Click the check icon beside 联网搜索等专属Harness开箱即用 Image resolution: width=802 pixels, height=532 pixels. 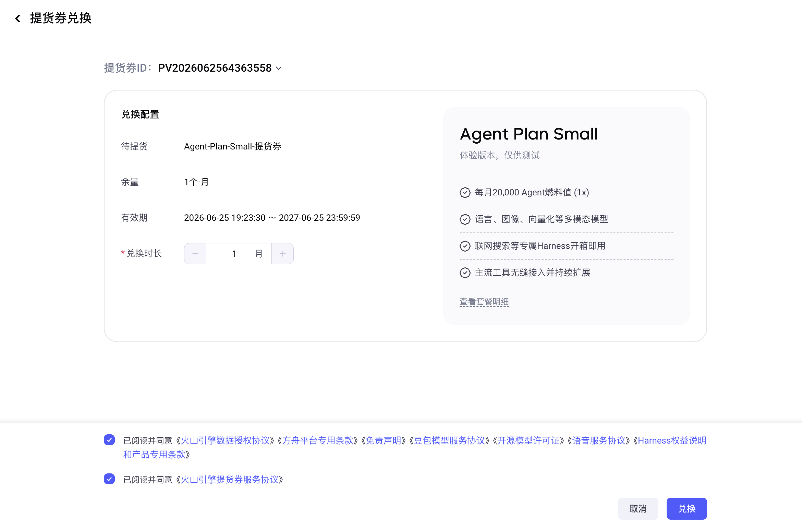coord(465,246)
